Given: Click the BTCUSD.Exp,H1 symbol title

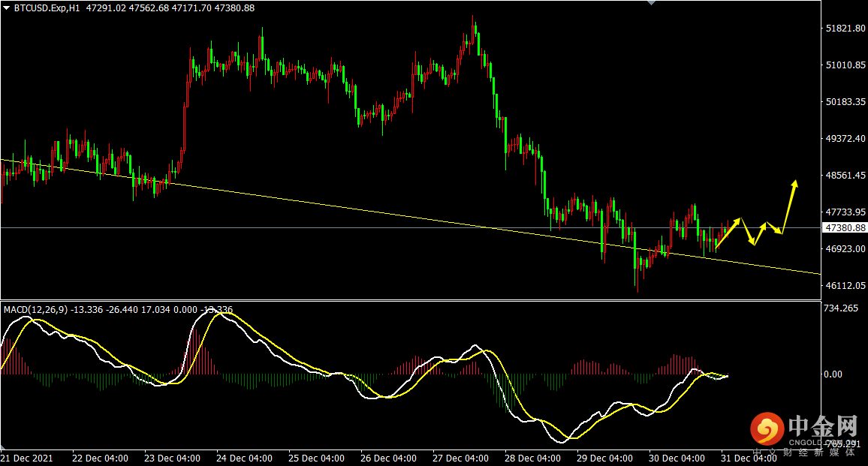Looking at the screenshot, I should (x=47, y=8).
